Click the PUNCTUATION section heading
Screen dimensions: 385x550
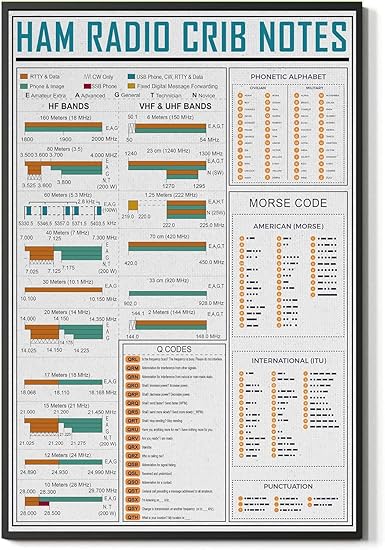coord(288,487)
